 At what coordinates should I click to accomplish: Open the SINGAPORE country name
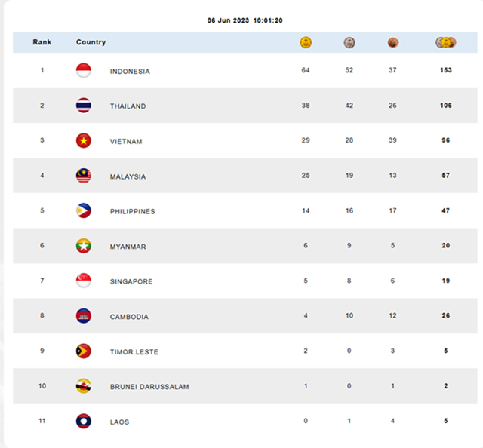click(131, 281)
